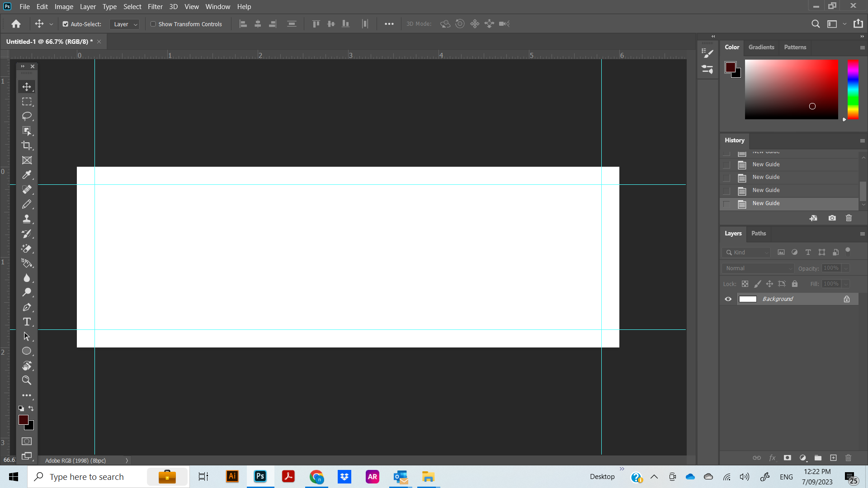Screen dimensions: 868x488
Task: Toggle history brush source for last New Guide
Action: [726, 204]
